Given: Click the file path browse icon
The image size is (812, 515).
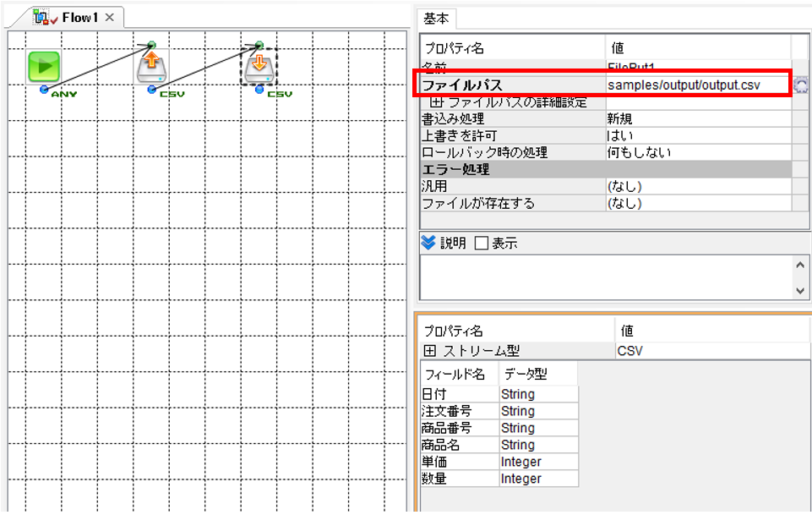Looking at the screenshot, I should tap(801, 85).
